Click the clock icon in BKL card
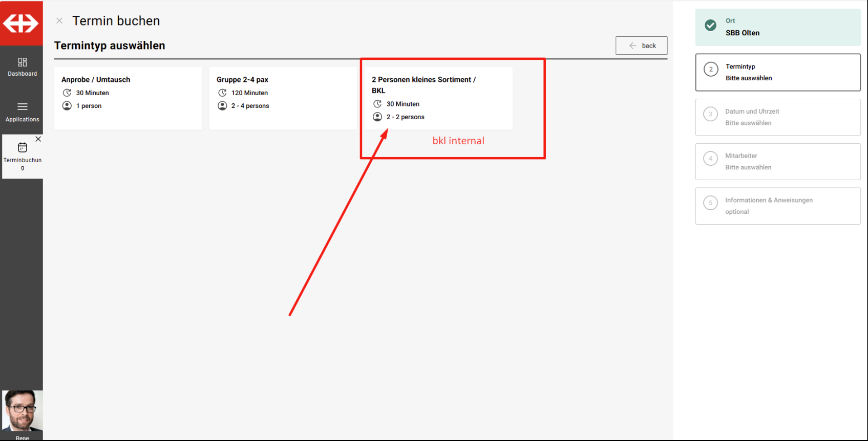The image size is (868, 441). click(377, 104)
